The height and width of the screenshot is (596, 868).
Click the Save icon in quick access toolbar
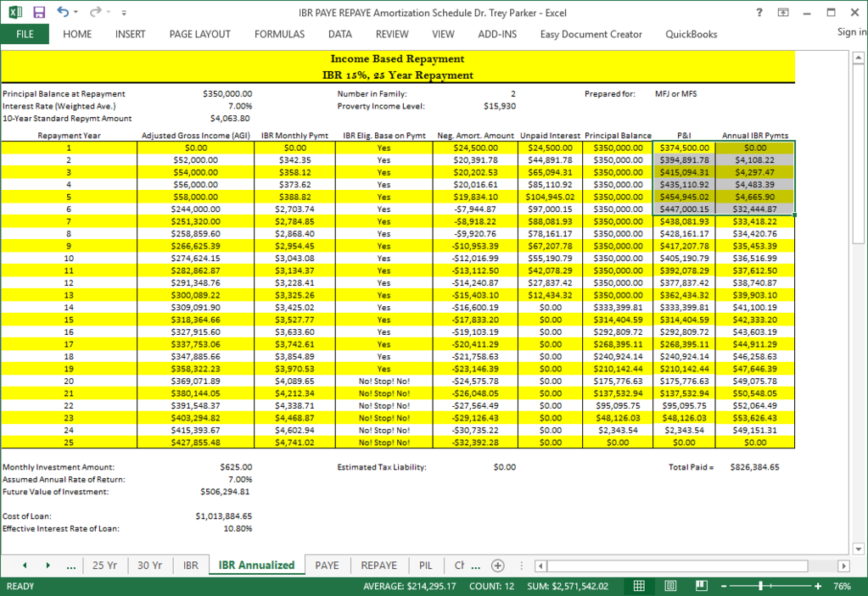pos(39,12)
